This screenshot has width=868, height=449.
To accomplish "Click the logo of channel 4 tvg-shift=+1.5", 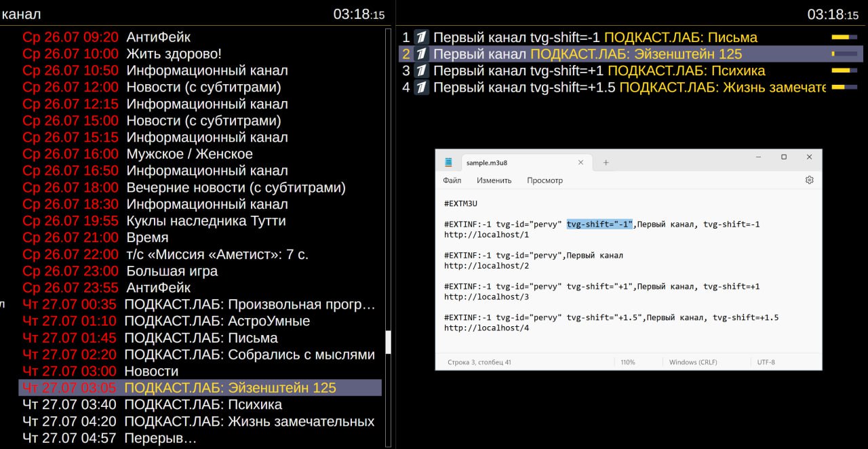I will click(421, 87).
